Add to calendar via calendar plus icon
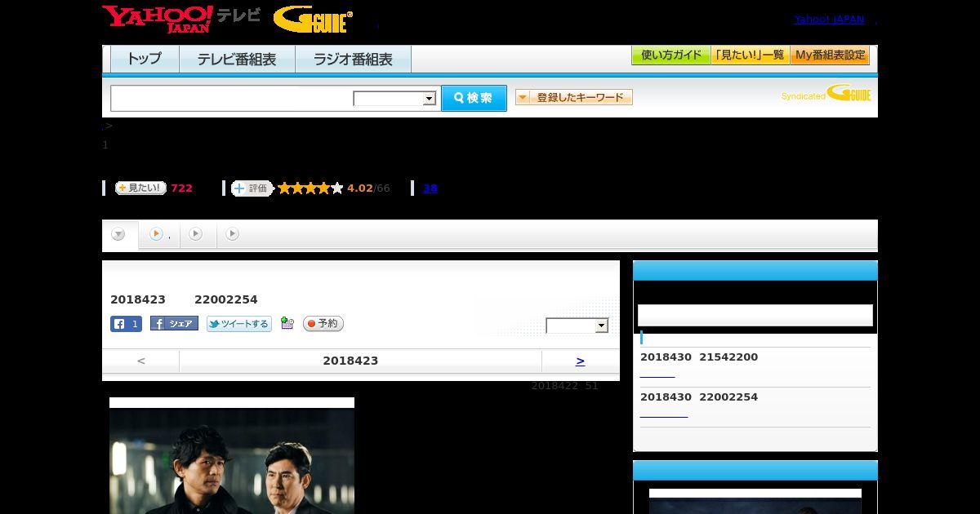980x514 pixels. coord(287,323)
